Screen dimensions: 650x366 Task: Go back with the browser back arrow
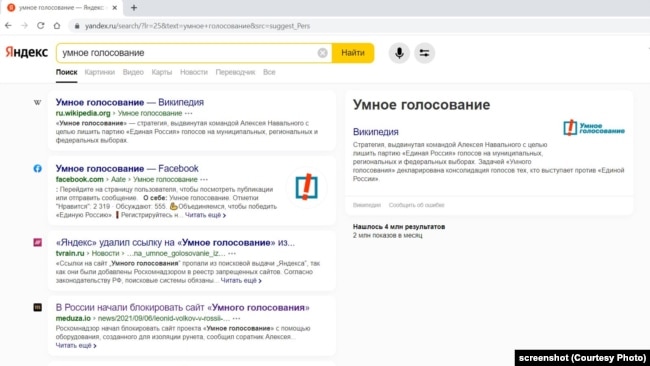tap(8, 26)
